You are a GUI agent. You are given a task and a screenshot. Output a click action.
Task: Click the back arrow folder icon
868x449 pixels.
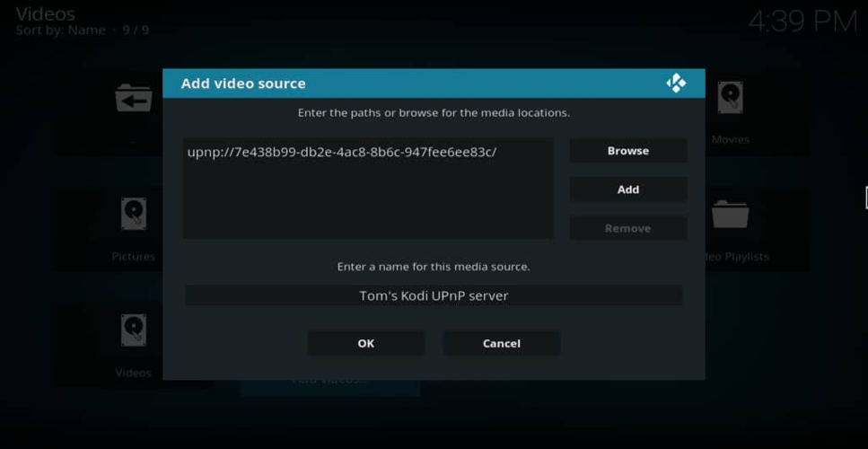tap(133, 98)
